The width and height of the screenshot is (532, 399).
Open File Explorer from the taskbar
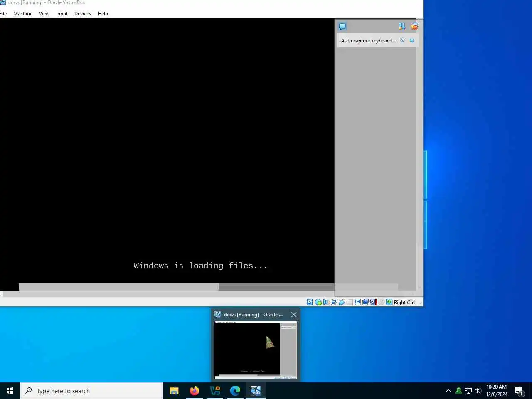pos(174,391)
